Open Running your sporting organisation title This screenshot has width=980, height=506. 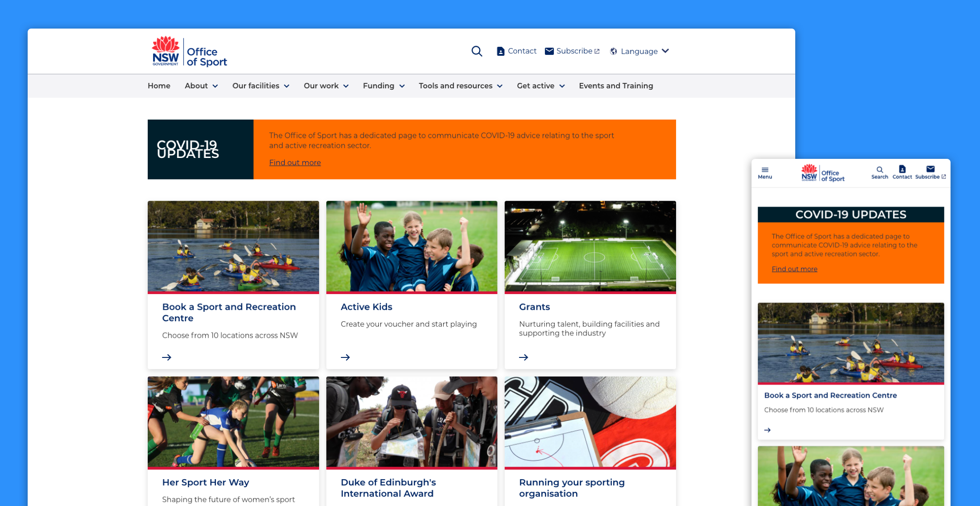[x=572, y=488]
